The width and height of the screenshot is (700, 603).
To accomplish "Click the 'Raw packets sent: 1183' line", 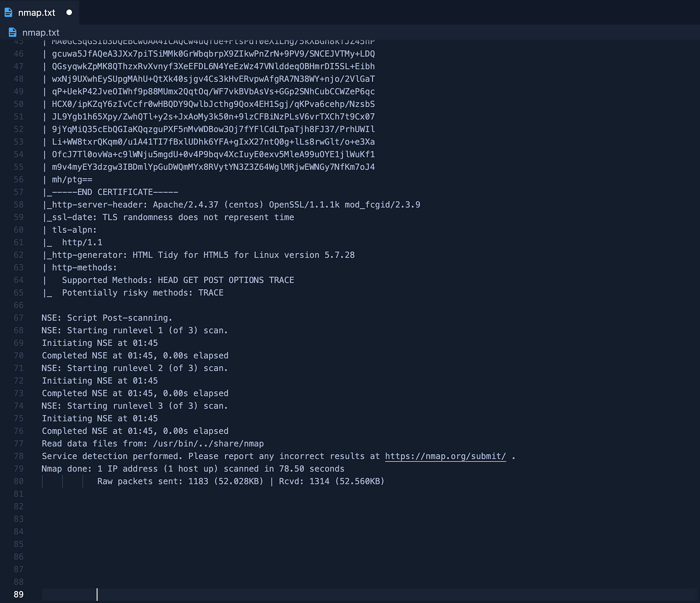I will 240,481.
